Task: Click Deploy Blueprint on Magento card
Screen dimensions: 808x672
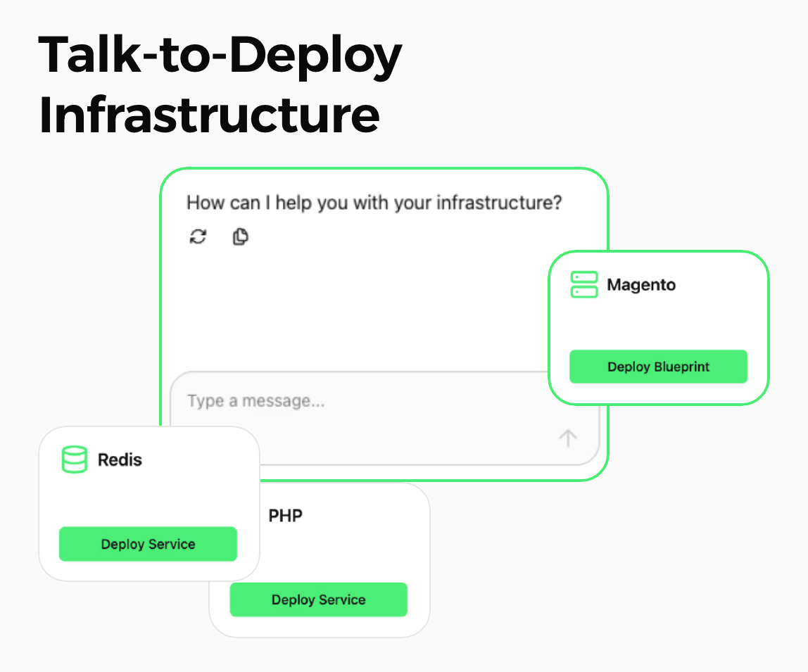Action: tap(658, 367)
